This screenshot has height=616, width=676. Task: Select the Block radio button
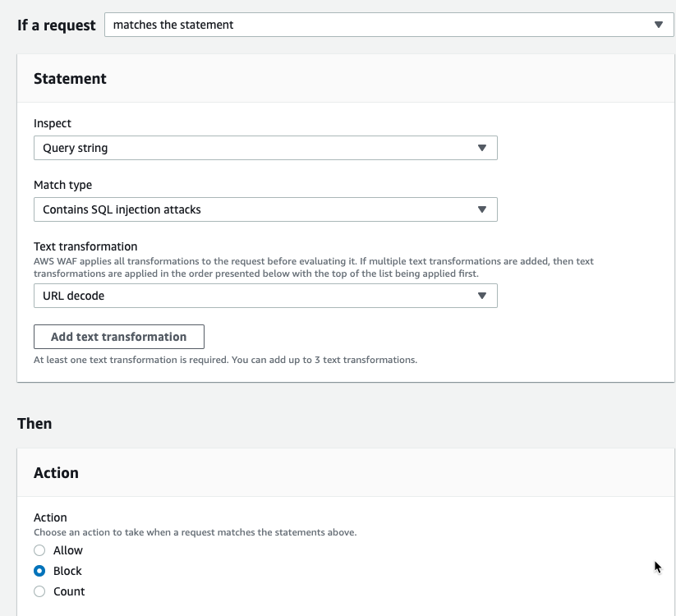point(39,571)
